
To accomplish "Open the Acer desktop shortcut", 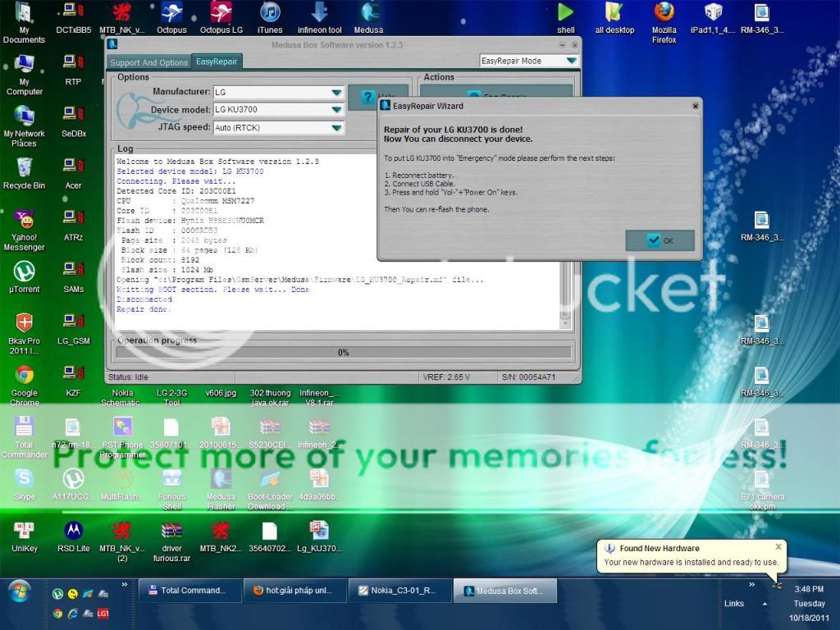I will pos(73,174).
